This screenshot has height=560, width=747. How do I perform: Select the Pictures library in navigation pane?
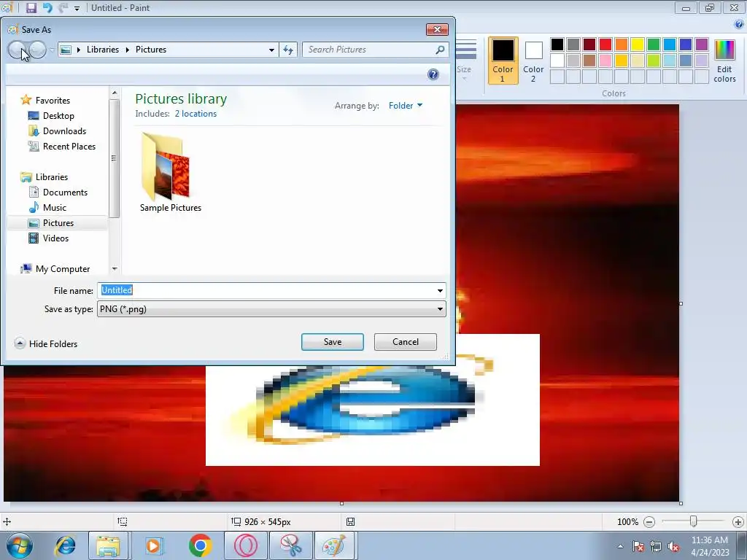point(58,223)
